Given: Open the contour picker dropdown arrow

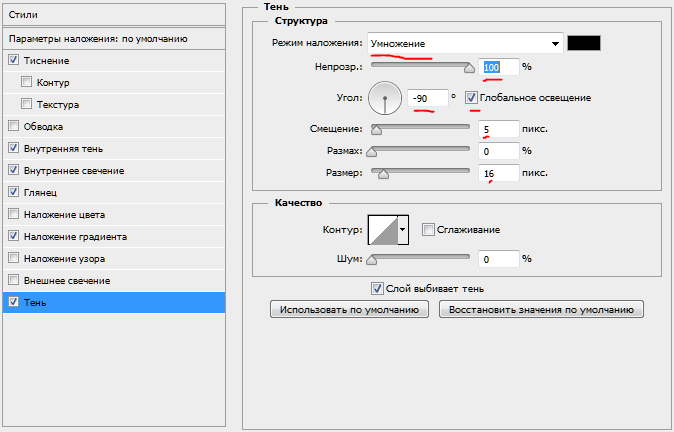Looking at the screenshot, I should click(403, 230).
